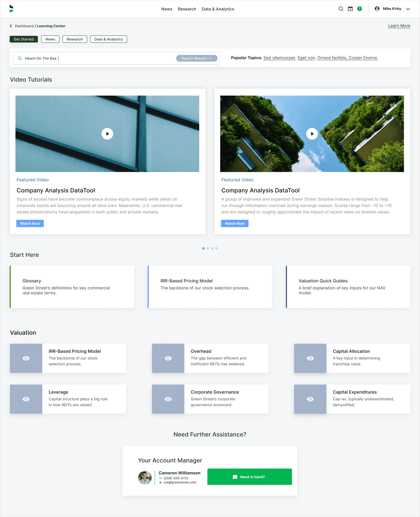The height and width of the screenshot is (517, 420).
Task: Expand the Mike Kirby account dropdown
Action: click(x=408, y=9)
